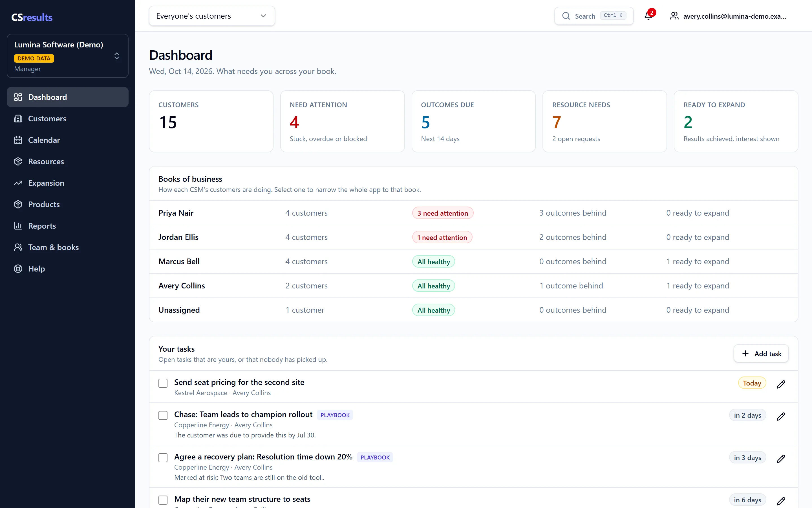Open the Expansion section
The height and width of the screenshot is (508, 812).
[67, 183]
